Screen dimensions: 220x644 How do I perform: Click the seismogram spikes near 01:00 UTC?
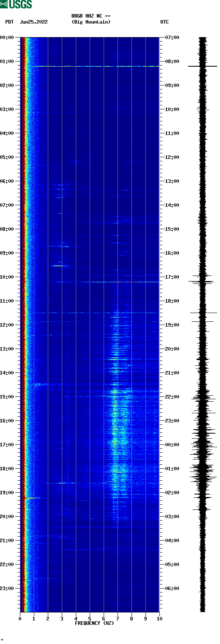coord(202,471)
